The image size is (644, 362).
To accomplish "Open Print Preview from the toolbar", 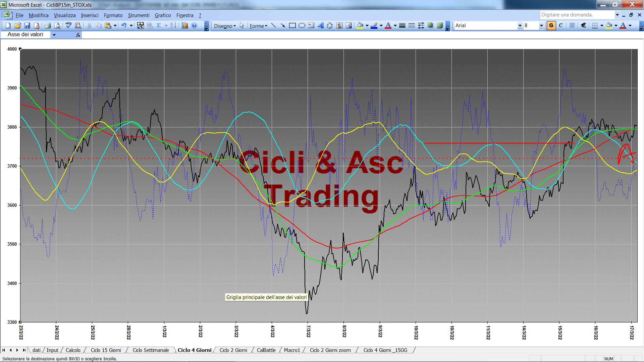I will (57, 25).
